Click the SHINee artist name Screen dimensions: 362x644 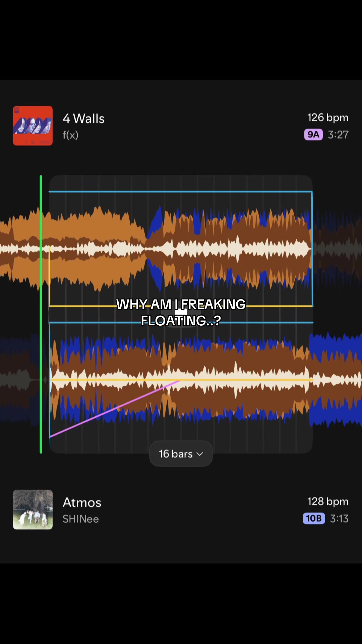tap(81, 519)
